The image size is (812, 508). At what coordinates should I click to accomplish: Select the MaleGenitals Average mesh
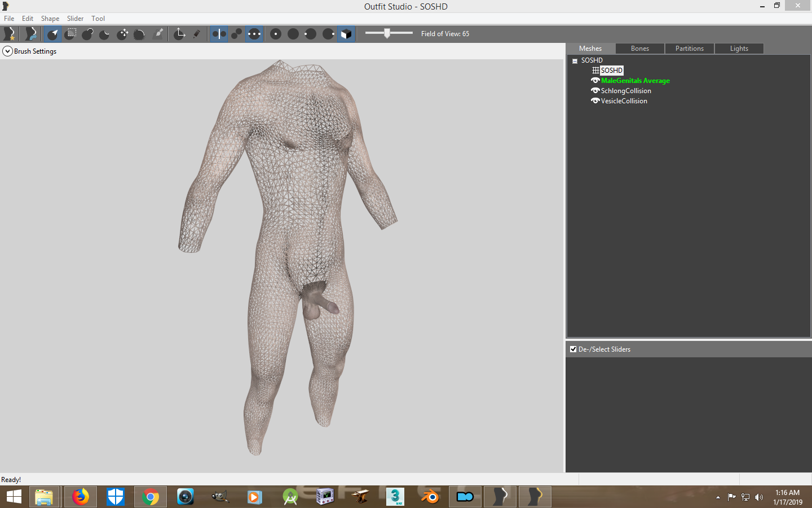click(x=636, y=81)
